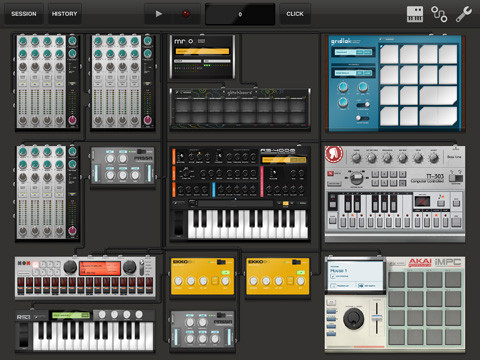Move the pitch wheel on the R-01 keyboard

tap(23, 335)
